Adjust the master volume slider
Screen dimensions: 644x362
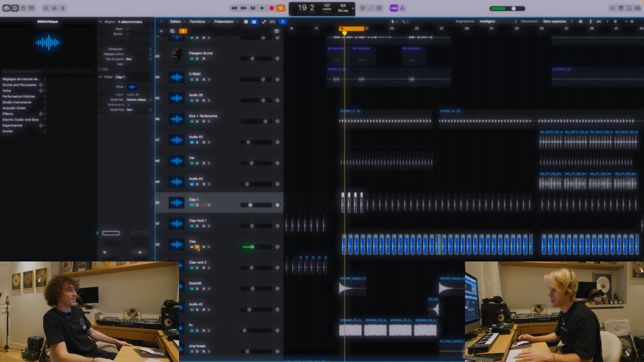(x=507, y=9)
